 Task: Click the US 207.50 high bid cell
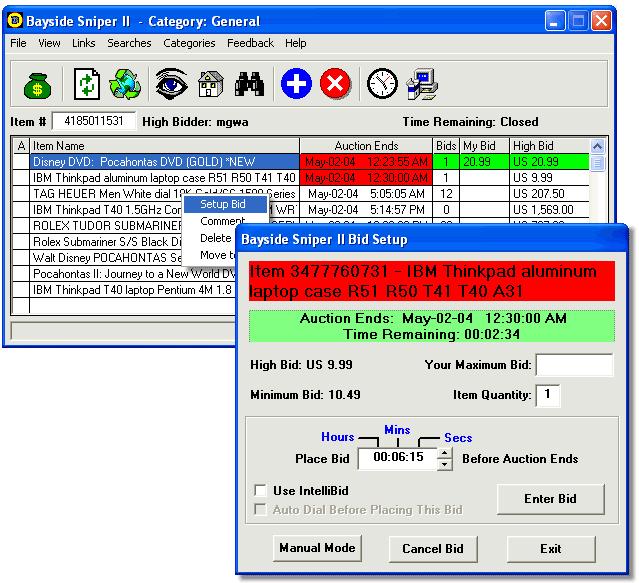tap(549, 194)
